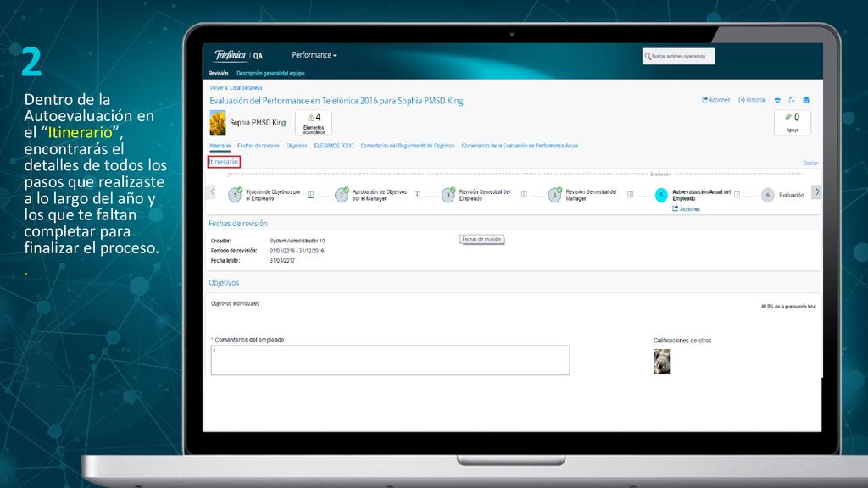Image resolution: width=868 pixels, height=488 pixels.
Task: Click step 6 Evaluación circle
Action: pyautogui.click(x=767, y=195)
